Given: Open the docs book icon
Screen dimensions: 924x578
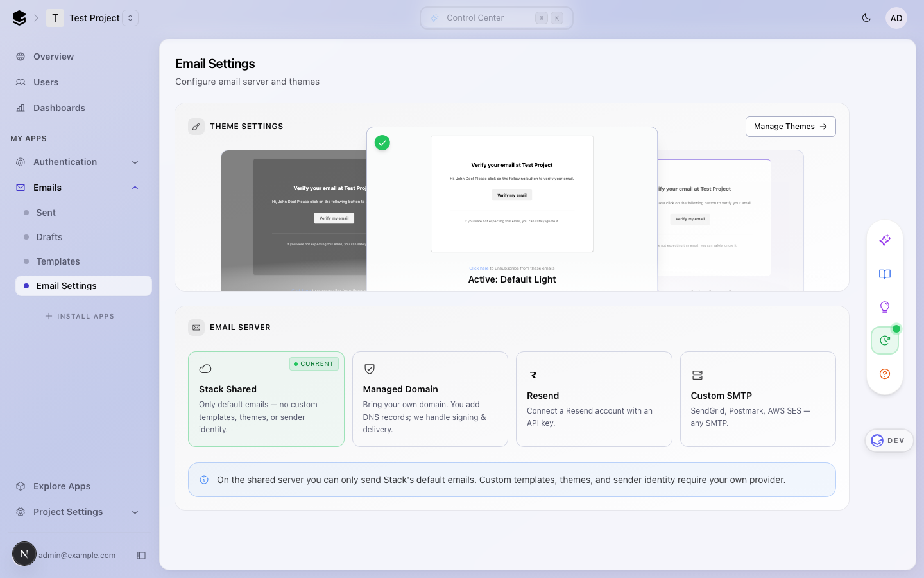Looking at the screenshot, I should point(885,274).
